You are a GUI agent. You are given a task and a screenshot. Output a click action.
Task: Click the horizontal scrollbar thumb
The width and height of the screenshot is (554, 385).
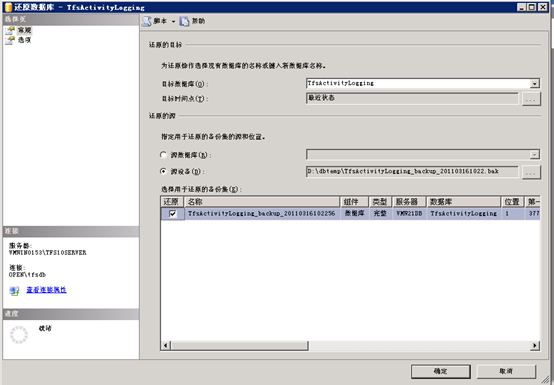[240, 345]
